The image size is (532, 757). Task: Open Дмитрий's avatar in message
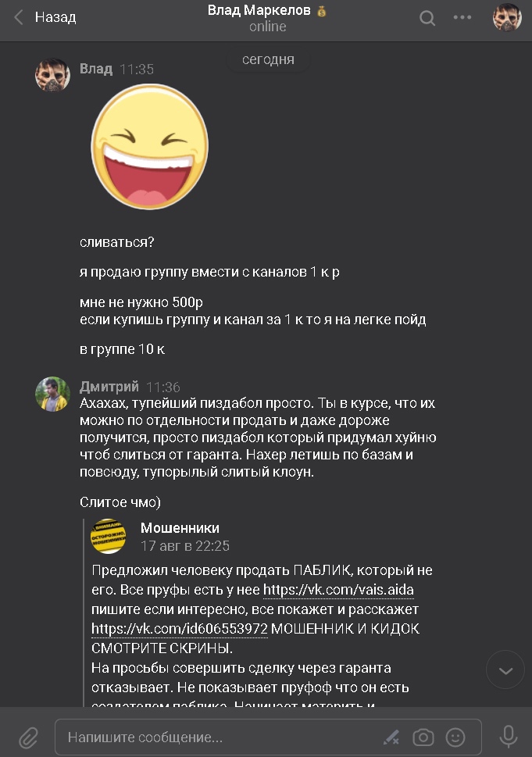pyautogui.click(x=52, y=394)
